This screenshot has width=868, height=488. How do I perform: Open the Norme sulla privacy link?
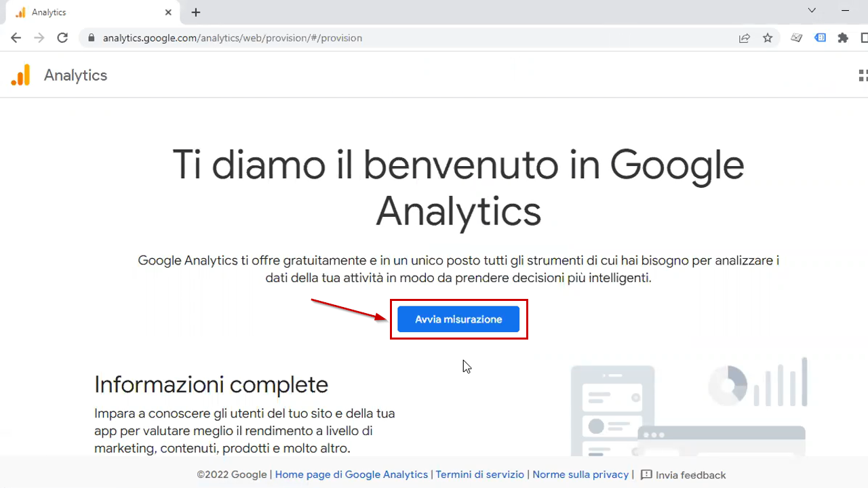(580, 474)
